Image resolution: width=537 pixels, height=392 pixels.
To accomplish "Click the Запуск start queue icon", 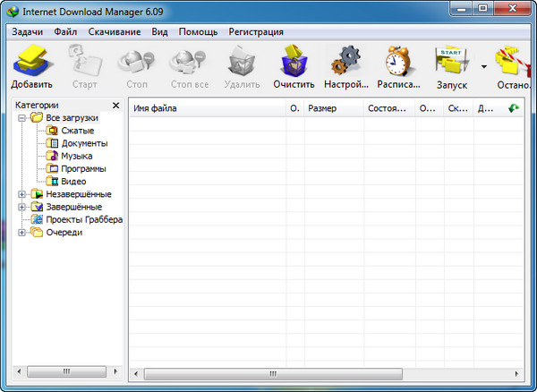I will (451, 66).
